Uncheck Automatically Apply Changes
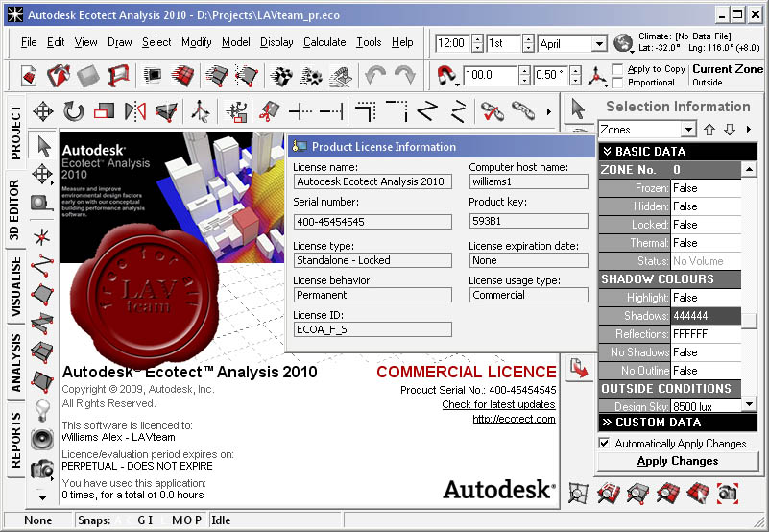 (x=604, y=443)
